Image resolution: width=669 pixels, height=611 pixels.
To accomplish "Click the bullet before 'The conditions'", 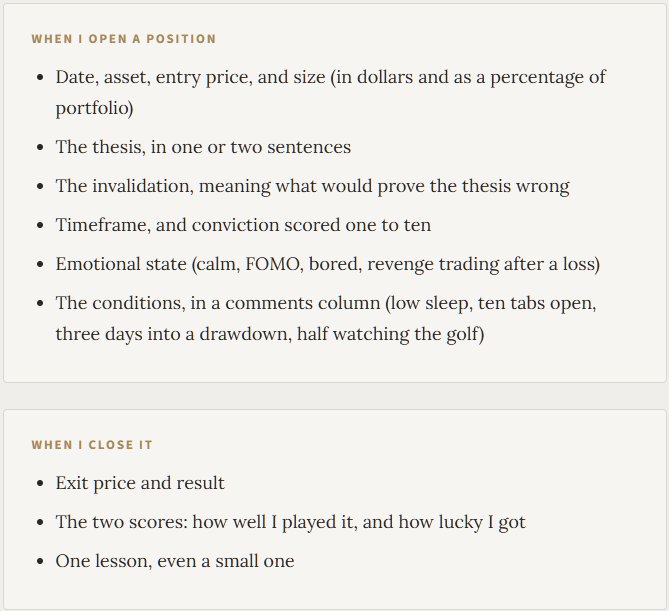I will tap(41, 304).
